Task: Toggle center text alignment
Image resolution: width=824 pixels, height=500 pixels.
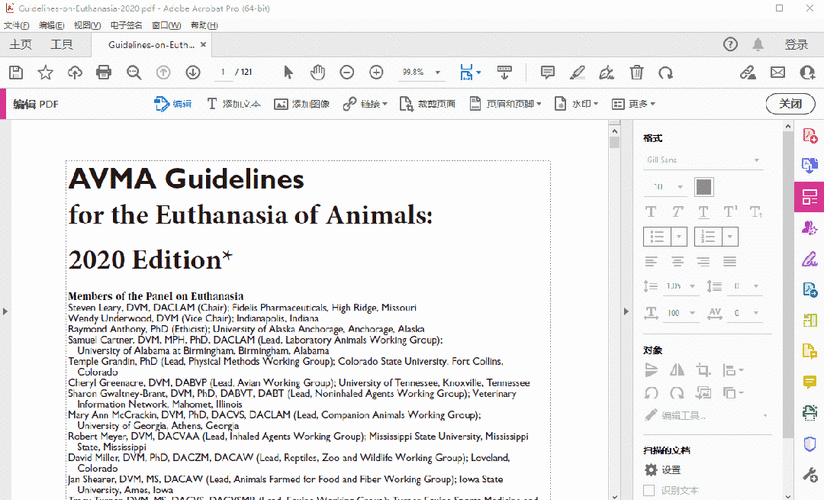Action: (x=678, y=261)
